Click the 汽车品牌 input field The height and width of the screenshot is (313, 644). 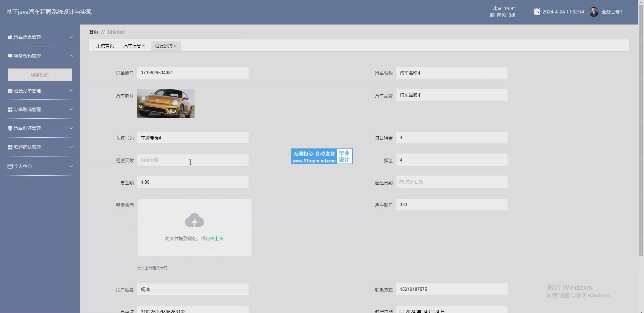coord(452,95)
